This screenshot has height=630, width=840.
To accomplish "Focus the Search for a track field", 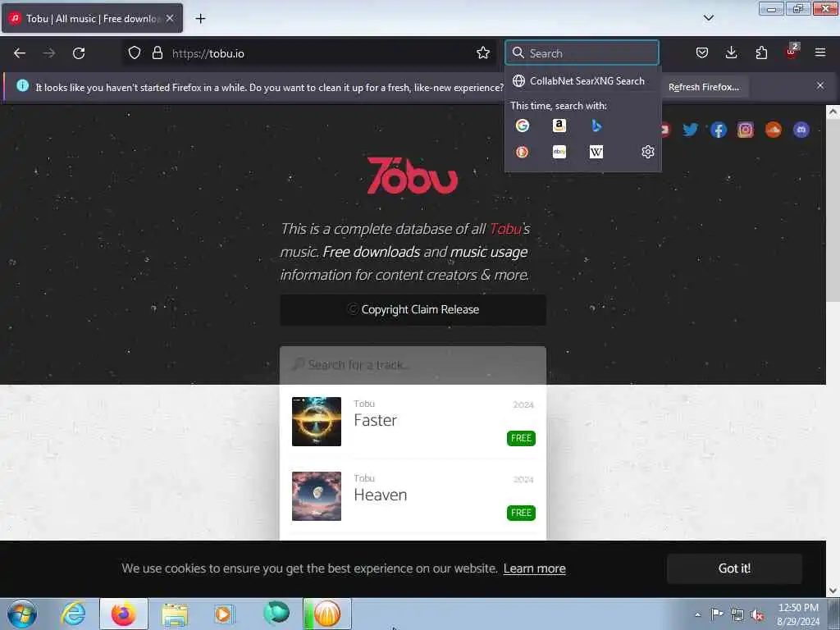I will tap(413, 365).
